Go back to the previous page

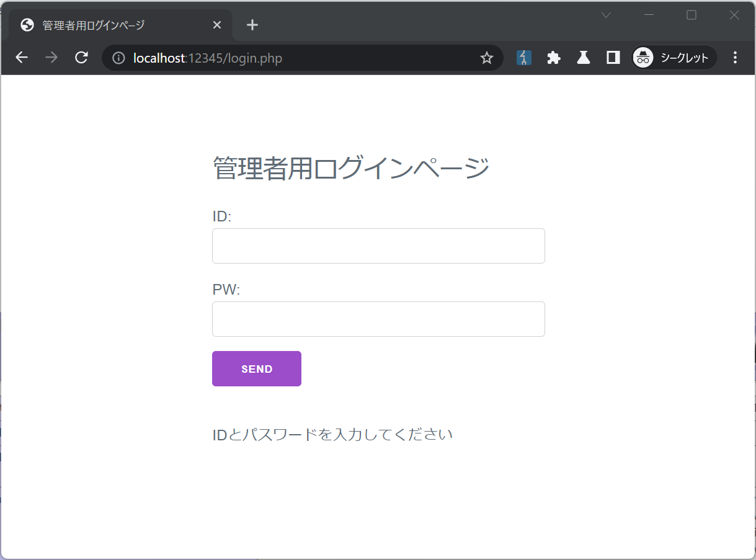pyautogui.click(x=22, y=58)
